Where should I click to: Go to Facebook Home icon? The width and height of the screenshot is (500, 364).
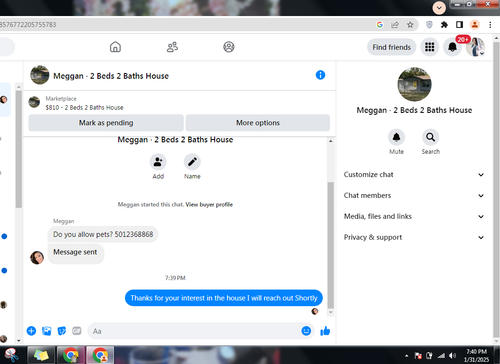(x=115, y=47)
